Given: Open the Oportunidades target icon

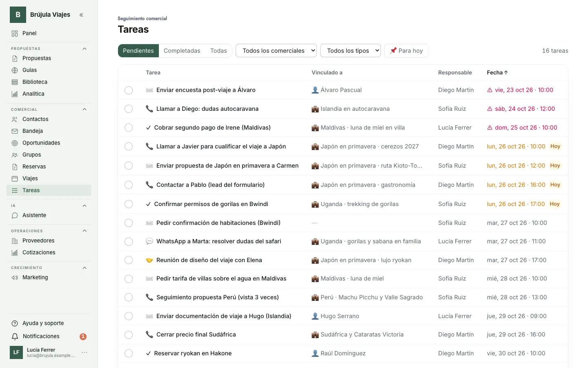Looking at the screenshot, I should pos(15,143).
